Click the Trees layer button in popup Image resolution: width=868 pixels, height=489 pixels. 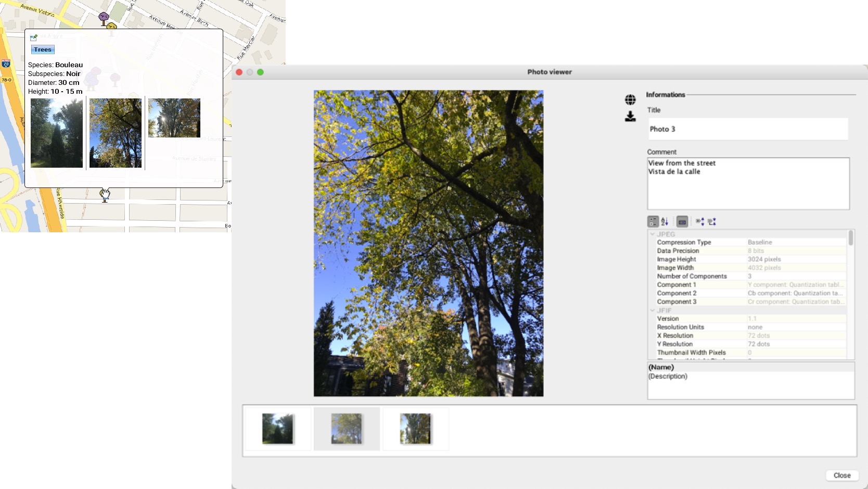[43, 49]
